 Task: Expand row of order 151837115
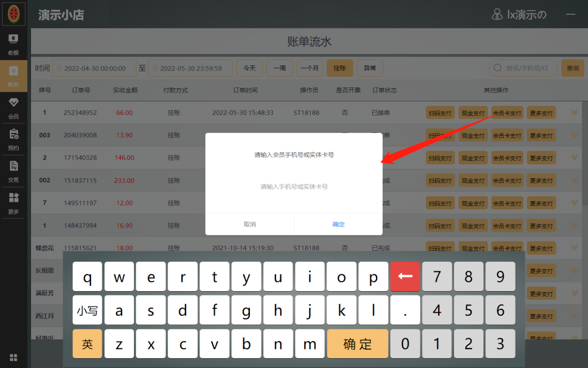[574, 180]
